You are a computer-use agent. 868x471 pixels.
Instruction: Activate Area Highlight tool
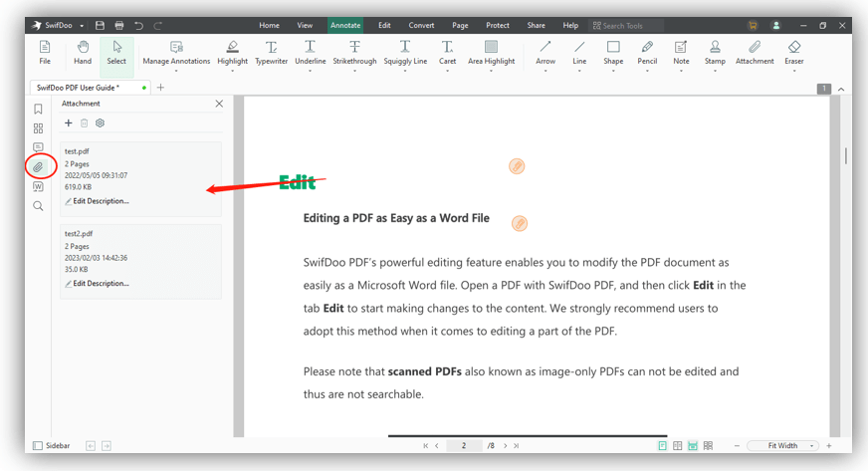click(491, 53)
